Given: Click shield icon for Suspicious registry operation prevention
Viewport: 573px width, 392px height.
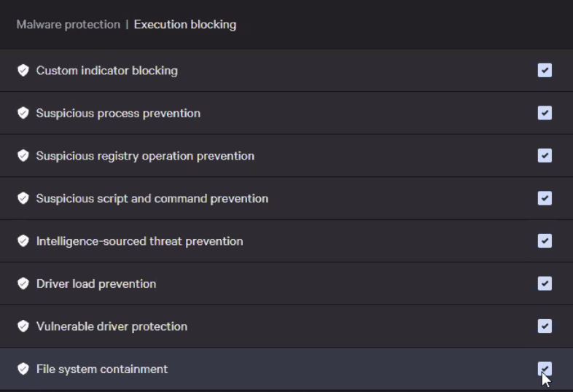Looking at the screenshot, I should (23, 156).
